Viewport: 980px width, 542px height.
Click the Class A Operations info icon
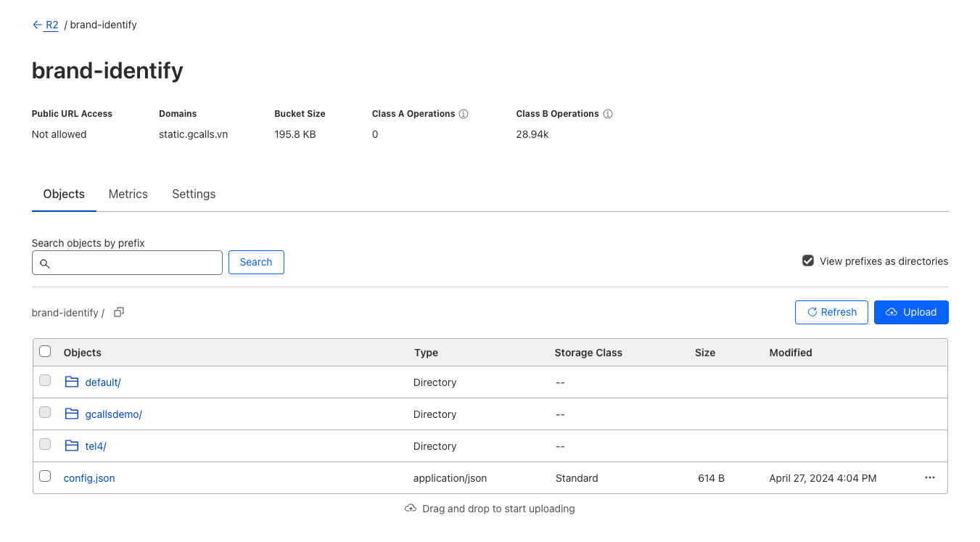pyautogui.click(x=464, y=114)
